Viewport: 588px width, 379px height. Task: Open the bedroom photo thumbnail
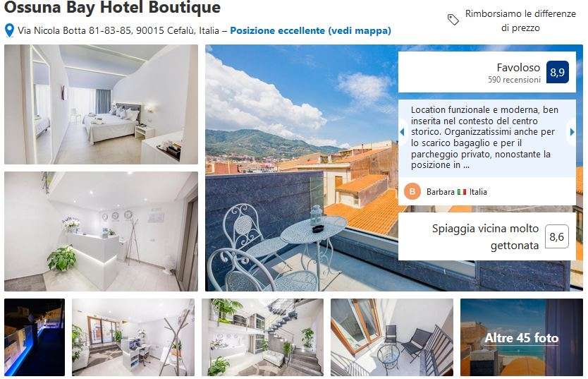pos(101,104)
